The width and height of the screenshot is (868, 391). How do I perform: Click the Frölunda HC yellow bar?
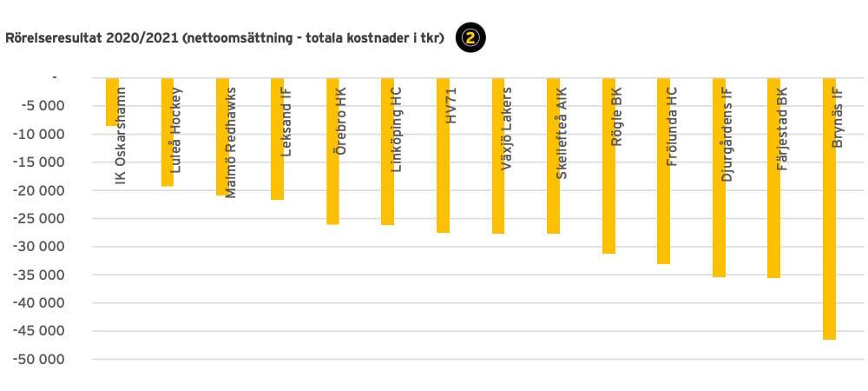[663, 171]
